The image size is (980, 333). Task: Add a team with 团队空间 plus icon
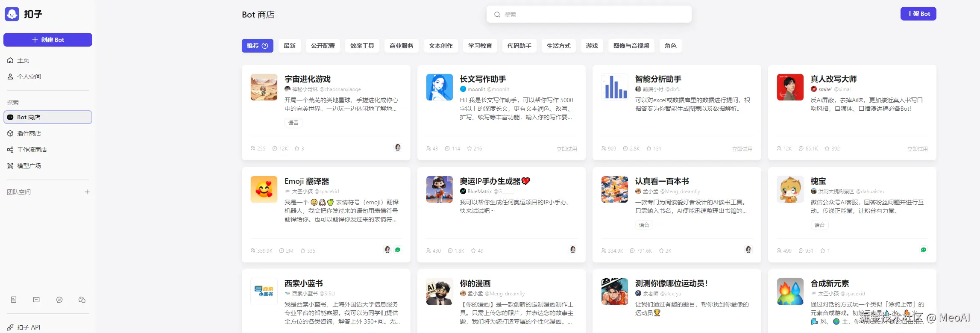click(x=87, y=192)
